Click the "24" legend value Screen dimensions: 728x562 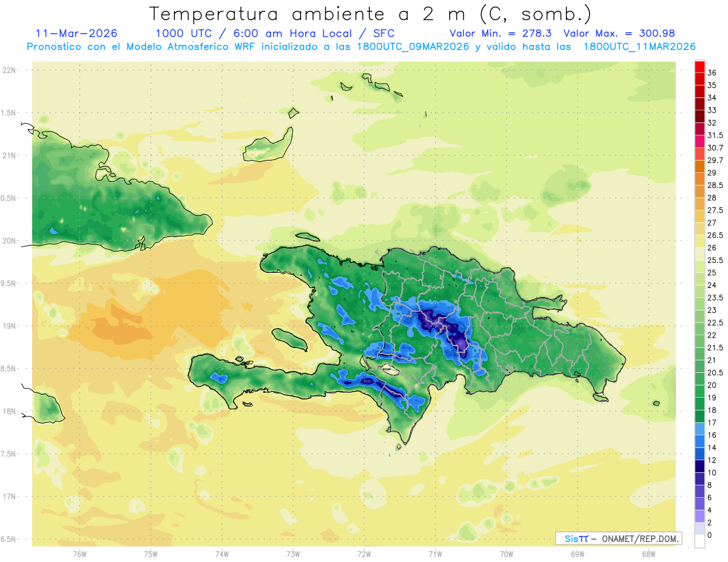(x=712, y=286)
